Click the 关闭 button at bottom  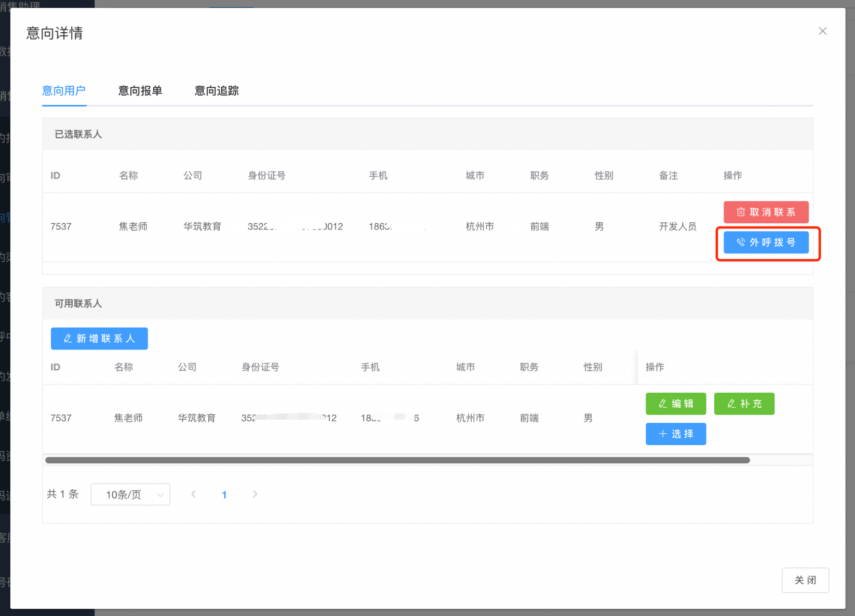point(805,580)
